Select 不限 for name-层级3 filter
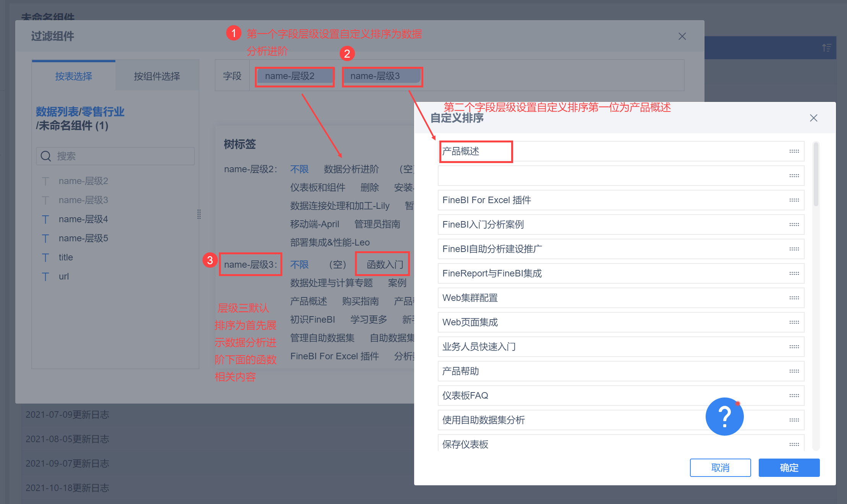 pyautogui.click(x=299, y=265)
